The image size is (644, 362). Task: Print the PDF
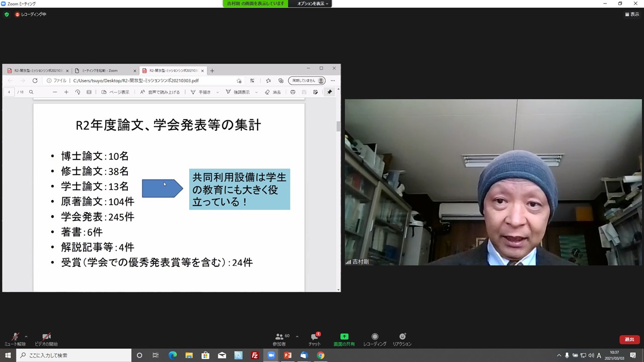[293, 92]
